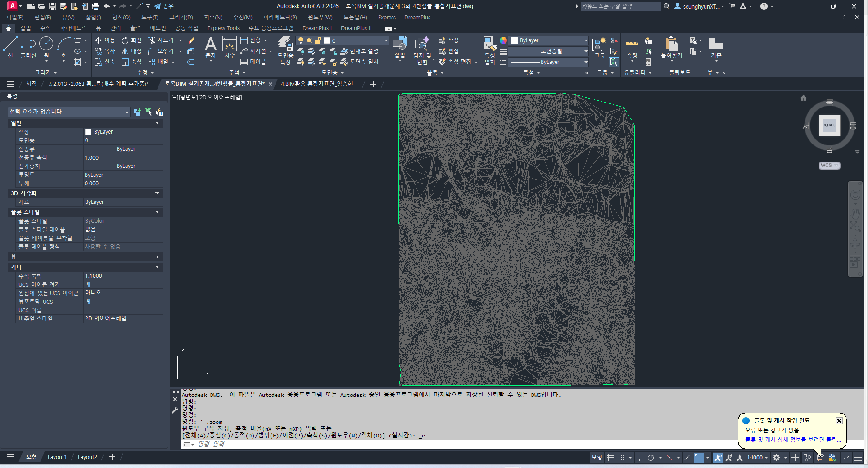The height and width of the screenshot is (468, 868).
Task: Select the Measure (측정) ruler tool
Action: click(x=632, y=48)
